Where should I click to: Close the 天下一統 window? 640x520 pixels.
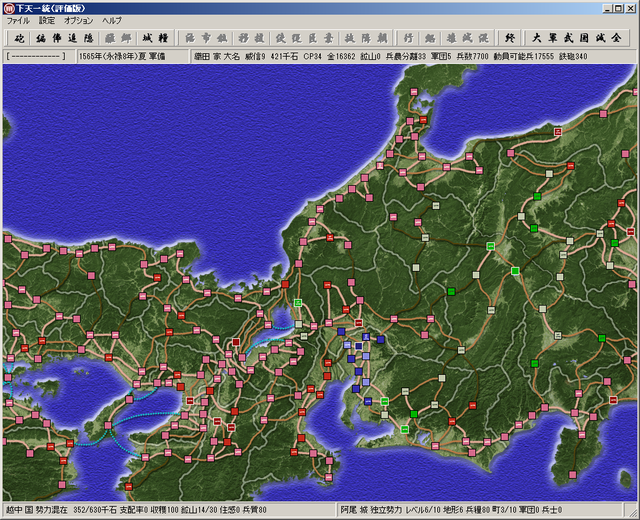pos(630,9)
